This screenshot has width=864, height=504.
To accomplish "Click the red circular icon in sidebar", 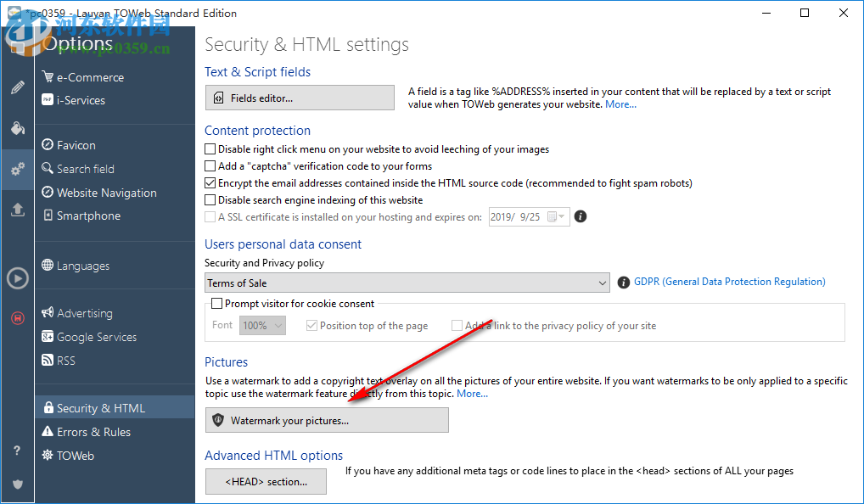I will (x=17, y=319).
